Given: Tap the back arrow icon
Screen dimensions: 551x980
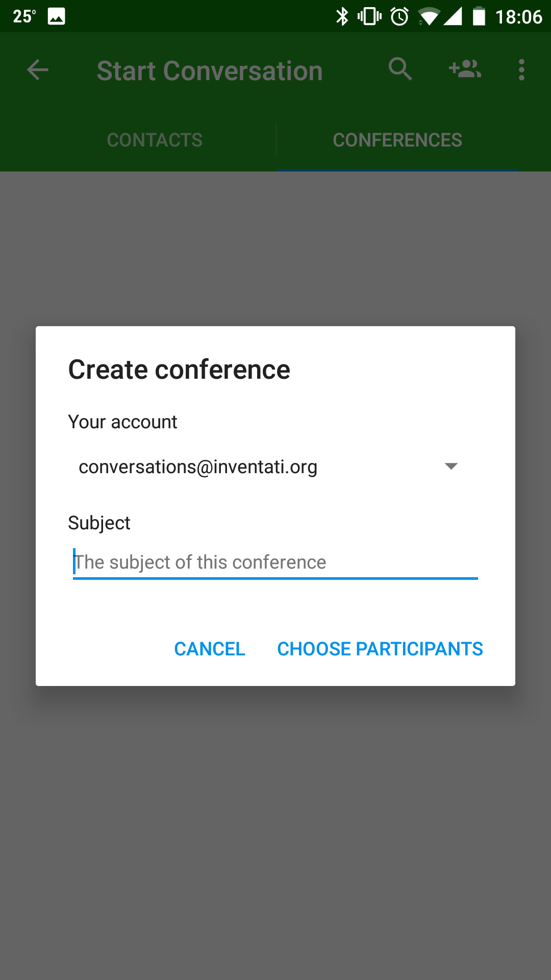Looking at the screenshot, I should pos(38,70).
